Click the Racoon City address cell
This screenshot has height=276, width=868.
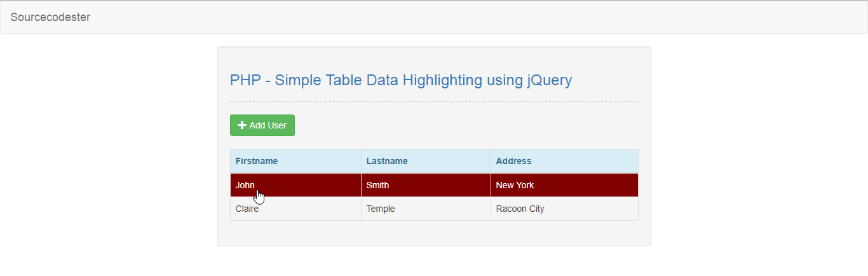(x=520, y=209)
